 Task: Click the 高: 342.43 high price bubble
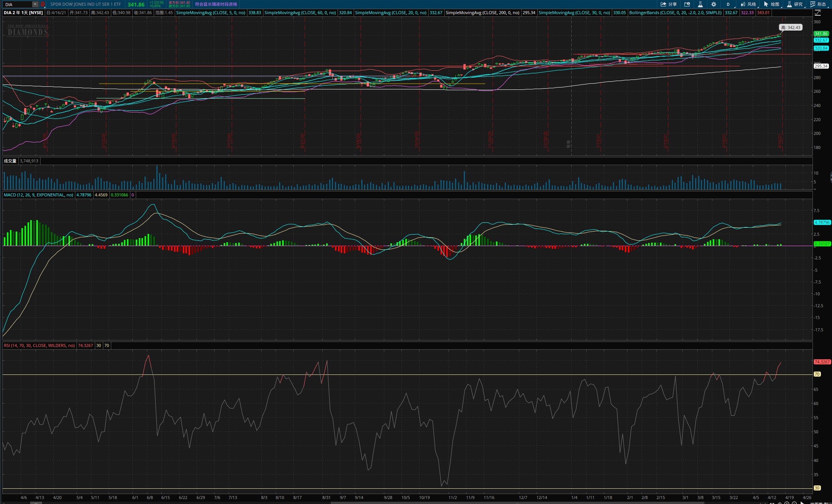tap(790, 28)
